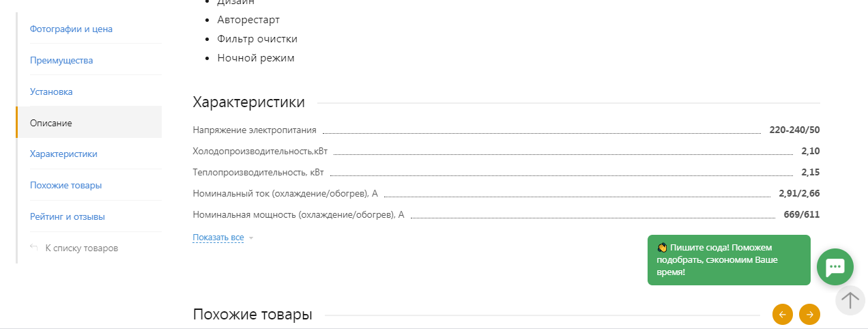The width and height of the screenshot is (868, 329).
Task: Click the waving hand emoji in chat popup
Action: [661, 248]
